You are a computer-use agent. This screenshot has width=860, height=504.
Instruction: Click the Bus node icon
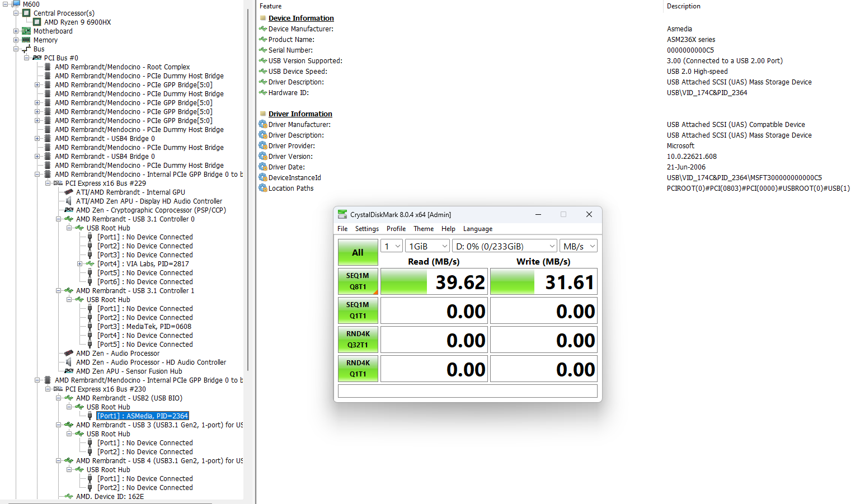[26, 49]
